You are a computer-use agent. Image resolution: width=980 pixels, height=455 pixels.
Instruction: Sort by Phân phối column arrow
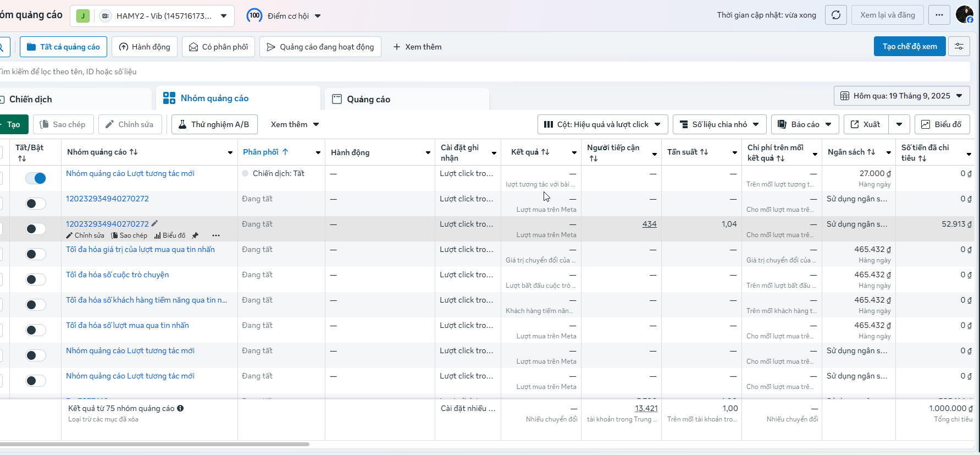[285, 152]
